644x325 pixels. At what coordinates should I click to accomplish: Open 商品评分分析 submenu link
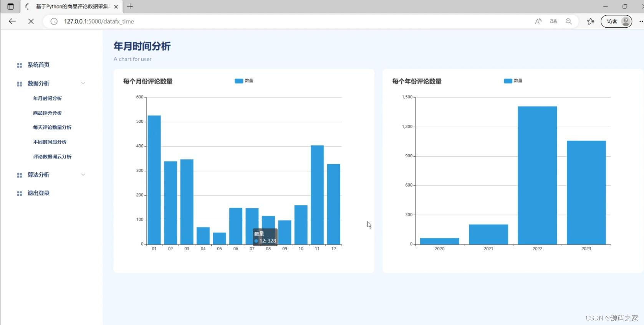47,113
